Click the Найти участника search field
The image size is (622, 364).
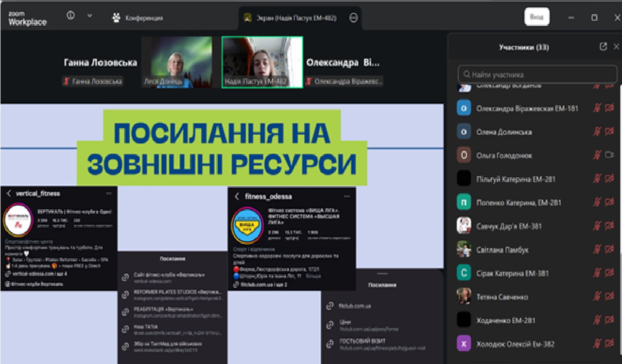[537, 75]
